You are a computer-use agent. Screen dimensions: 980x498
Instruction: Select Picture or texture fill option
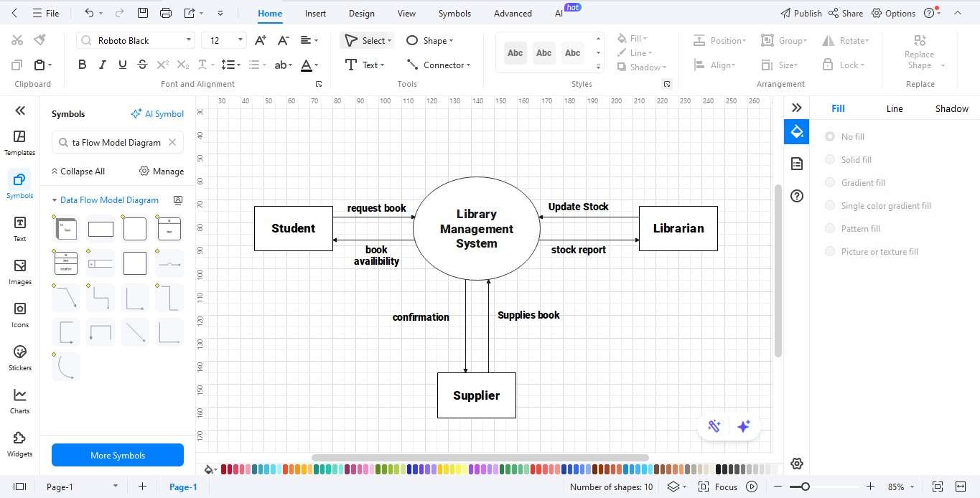[830, 251]
